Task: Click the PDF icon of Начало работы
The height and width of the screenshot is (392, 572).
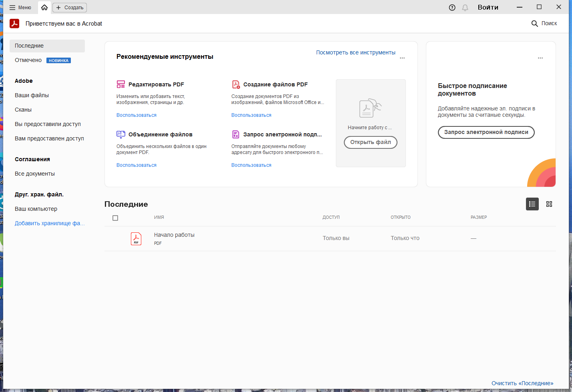Action: 136,238
